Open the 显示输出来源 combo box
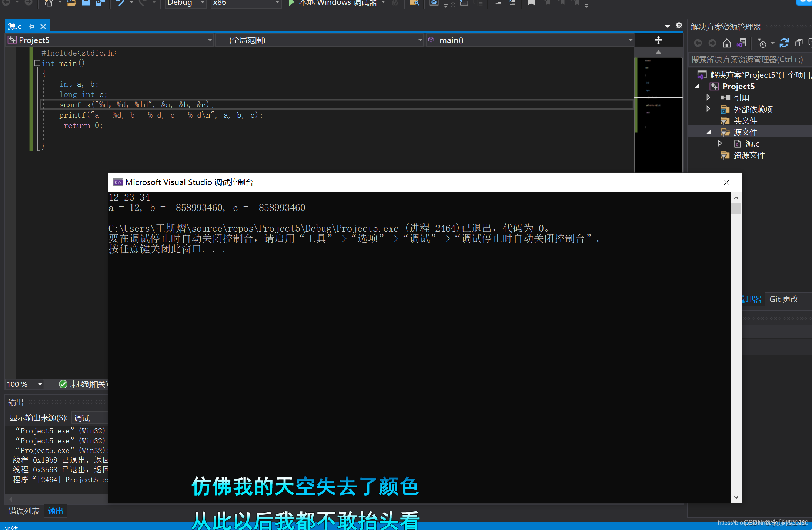 [90, 418]
